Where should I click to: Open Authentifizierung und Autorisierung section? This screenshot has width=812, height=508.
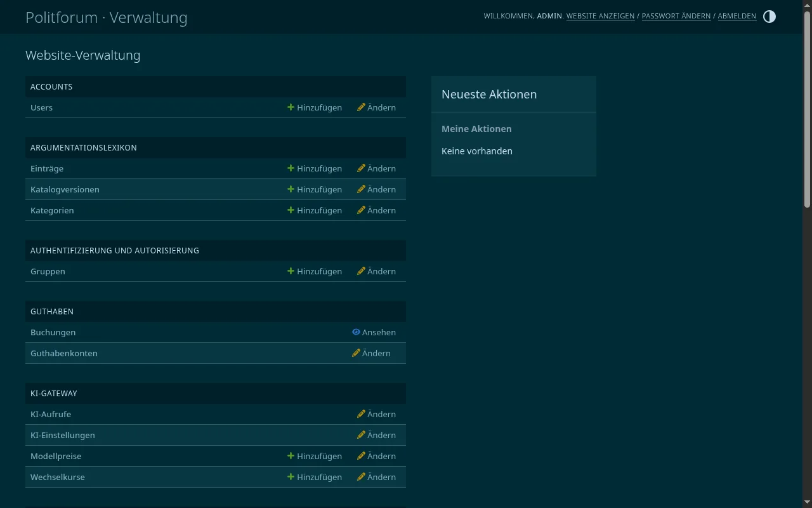pos(115,250)
